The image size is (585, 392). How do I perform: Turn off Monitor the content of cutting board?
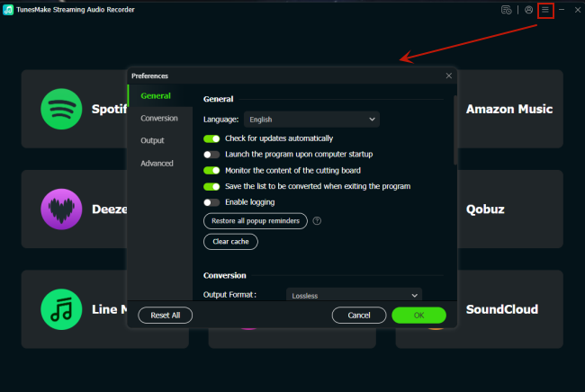click(x=211, y=170)
